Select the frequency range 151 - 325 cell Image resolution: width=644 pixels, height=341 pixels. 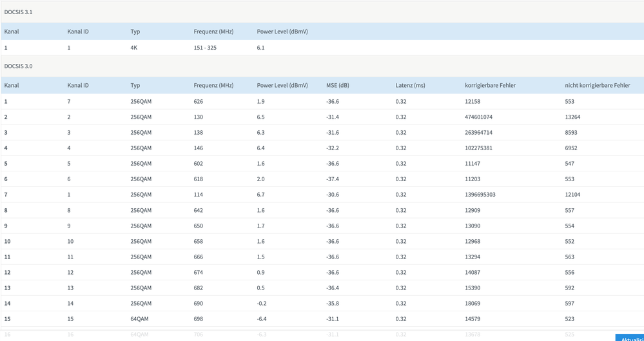pyautogui.click(x=205, y=48)
